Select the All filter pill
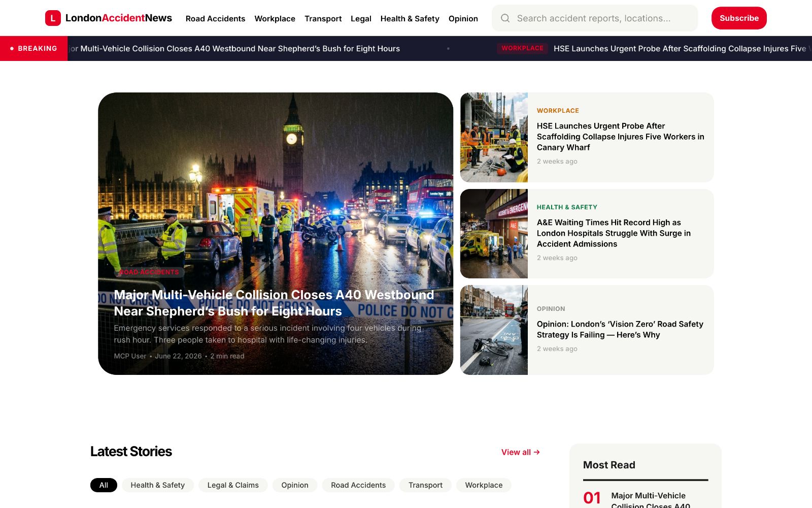 coord(104,485)
